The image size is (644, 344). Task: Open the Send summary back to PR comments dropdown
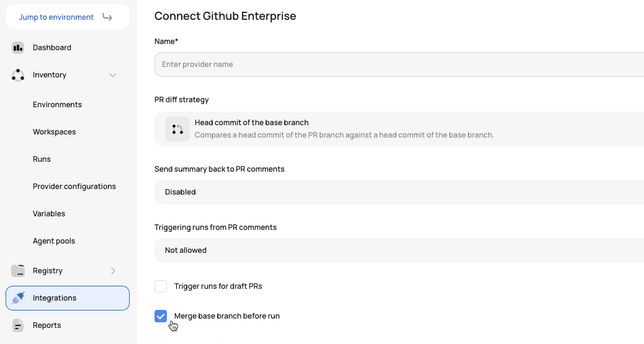click(399, 192)
